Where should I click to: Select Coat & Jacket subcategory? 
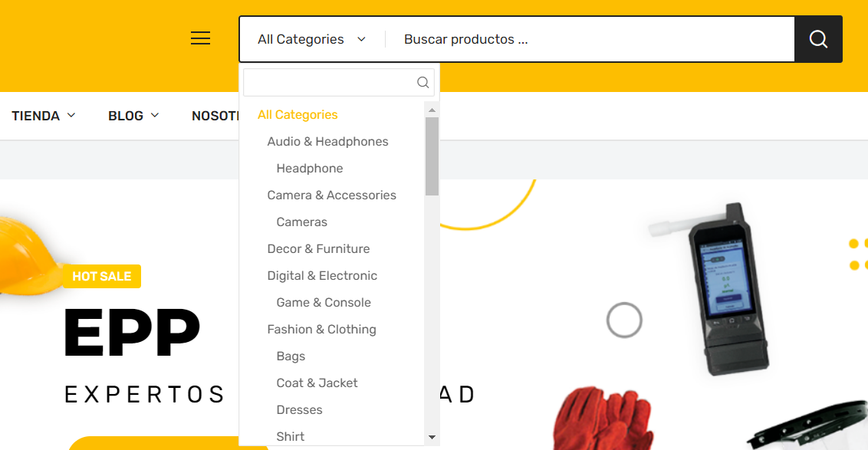point(317,383)
